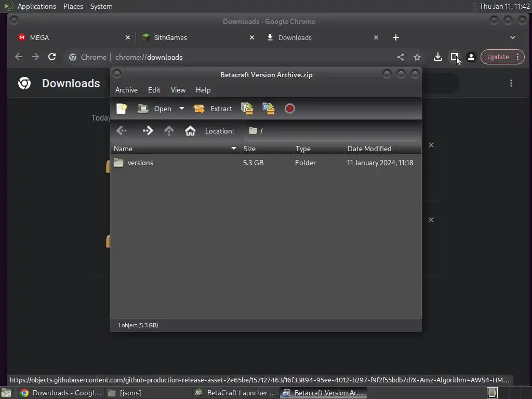The width and height of the screenshot is (532, 399).
Task: Open Chrome profile icon
Action: point(471,57)
